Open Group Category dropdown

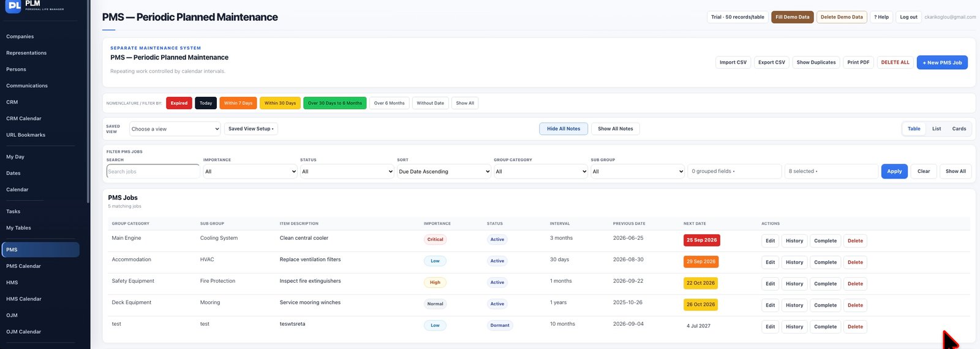click(x=541, y=172)
